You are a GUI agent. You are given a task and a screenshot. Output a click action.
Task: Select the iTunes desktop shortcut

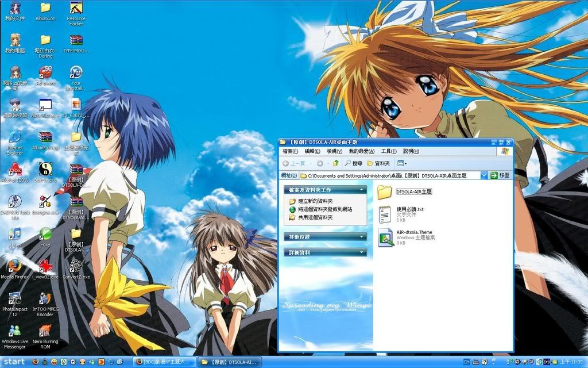15,237
